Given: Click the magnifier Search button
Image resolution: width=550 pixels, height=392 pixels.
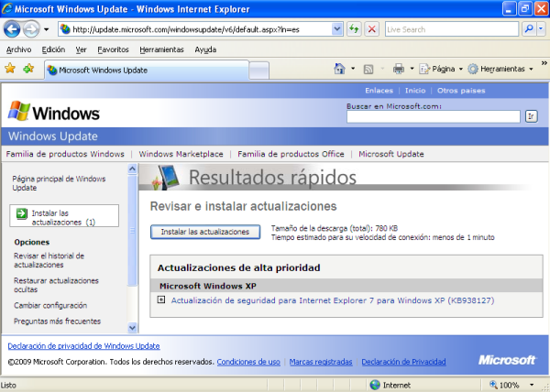Looking at the screenshot, I should 530,29.
